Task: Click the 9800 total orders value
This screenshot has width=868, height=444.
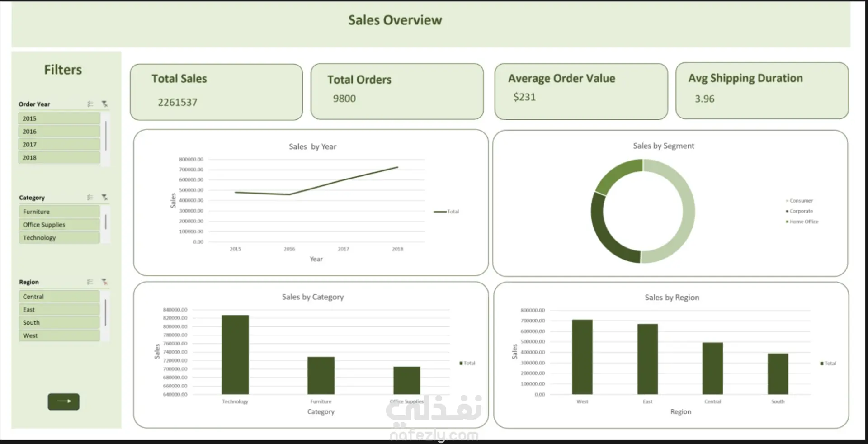Action: point(344,99)
